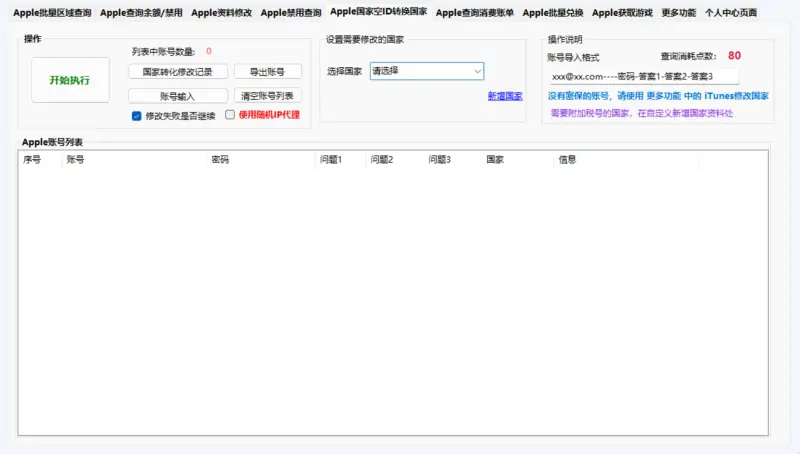Clear list with 清空账号列表 button

(267, 96)
